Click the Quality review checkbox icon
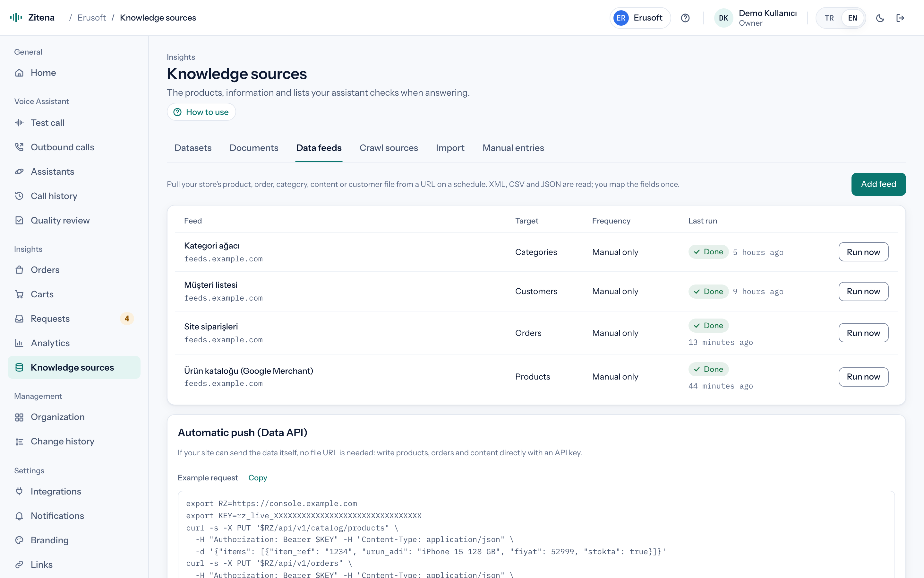The image size is (924, 578). pos(20,221)
